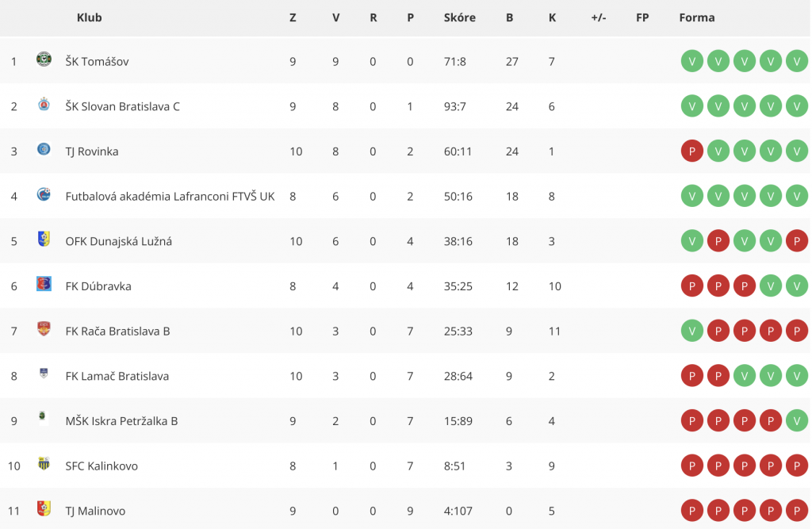This screenshot has width=812, height=529.
Task: Click first green V badge of ŠK Tomášov
Action: (691, 62)
